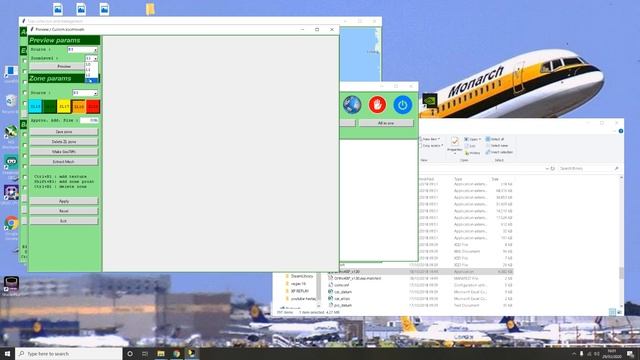Expand New item dropdown in Explorer

(x=439, y=139)
